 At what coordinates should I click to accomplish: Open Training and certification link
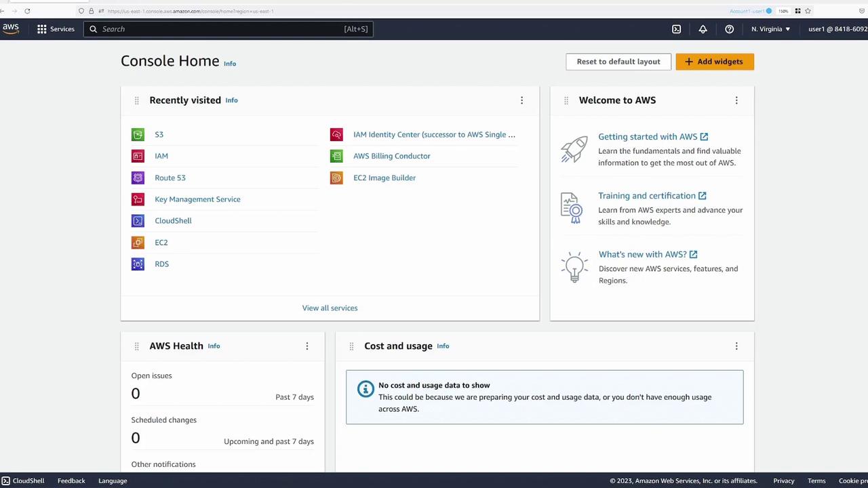click(652, 196)
